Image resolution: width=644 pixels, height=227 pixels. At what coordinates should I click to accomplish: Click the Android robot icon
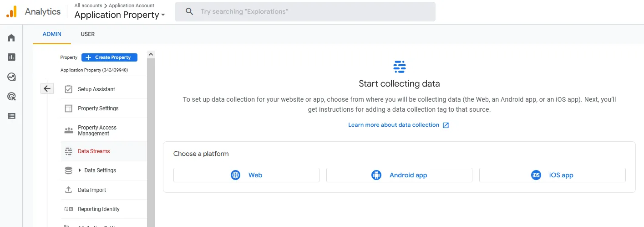coord(376,175)
